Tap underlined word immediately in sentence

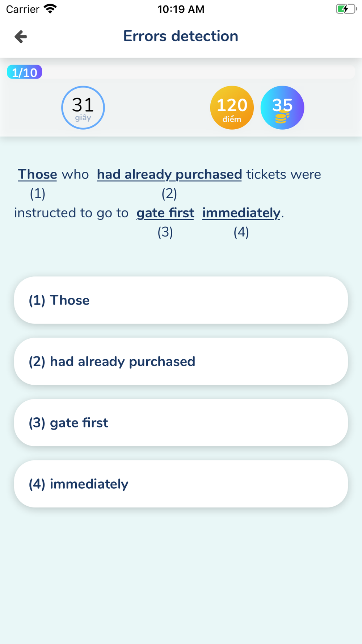pos(241,213)
